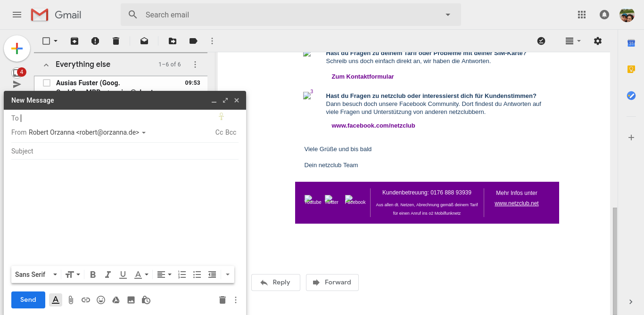Screen dimensions: 644x315
Task: Open compose more options menu
Action: pyautogui.click(x=236, y=300)
